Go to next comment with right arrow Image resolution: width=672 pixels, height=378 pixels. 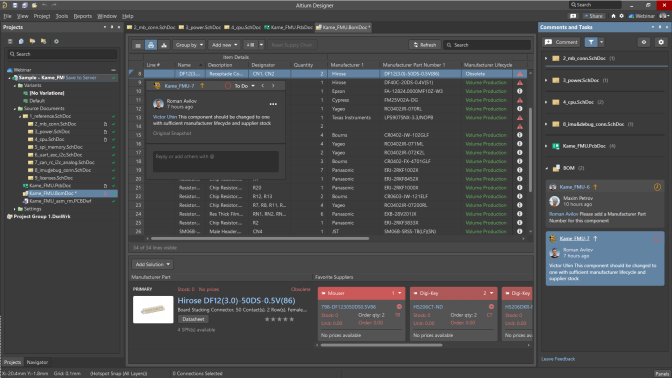[273, 86]
